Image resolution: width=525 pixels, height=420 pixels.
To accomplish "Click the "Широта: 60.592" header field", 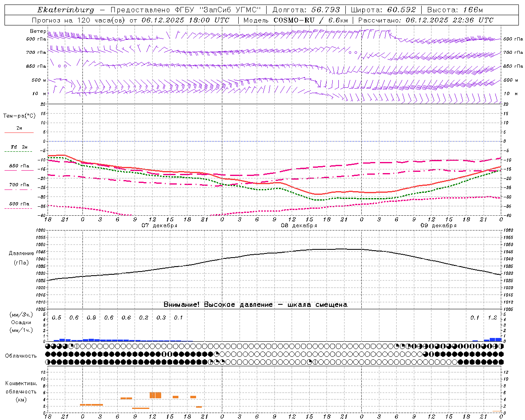I will pyautogui.click(x=383, y=10).
